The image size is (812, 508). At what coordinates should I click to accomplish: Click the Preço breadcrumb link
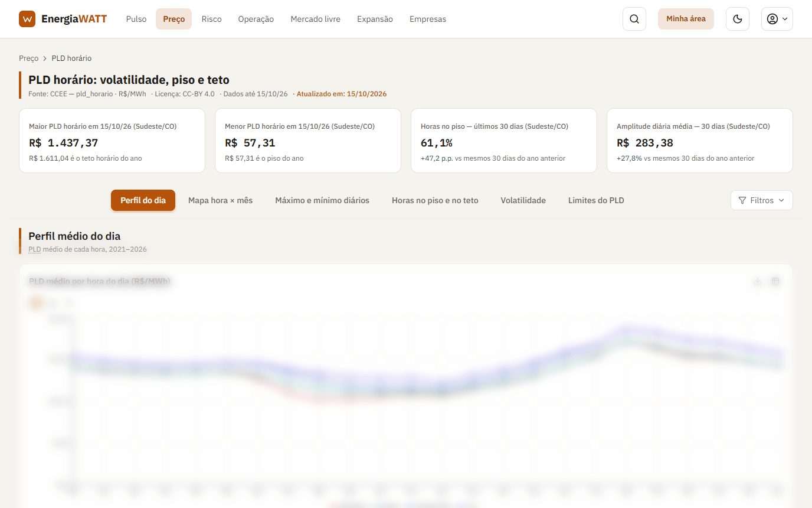pyautogui.click(x=28, y=58)
